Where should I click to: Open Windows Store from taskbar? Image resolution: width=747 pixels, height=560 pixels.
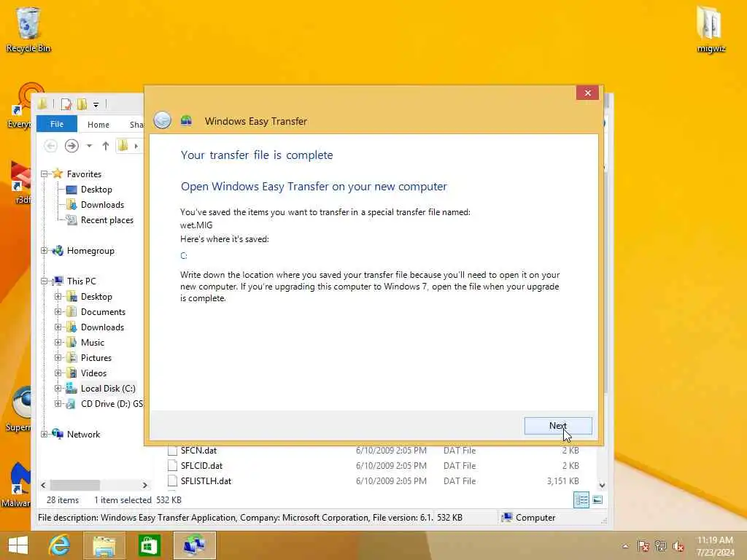point(149,545)
